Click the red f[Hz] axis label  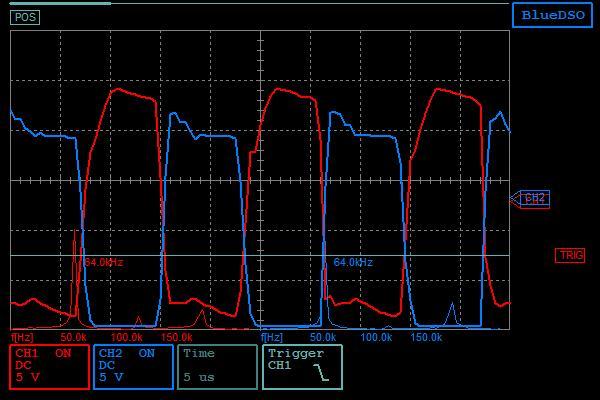pyautogui.click(x=22, y=338)
